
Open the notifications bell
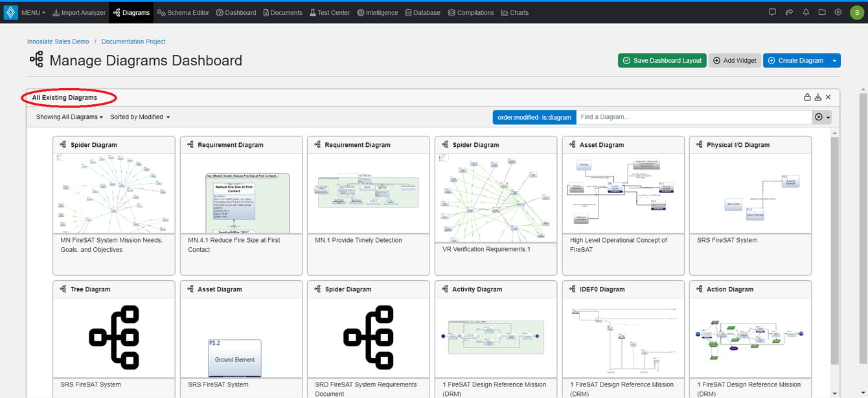coord(806,12)
